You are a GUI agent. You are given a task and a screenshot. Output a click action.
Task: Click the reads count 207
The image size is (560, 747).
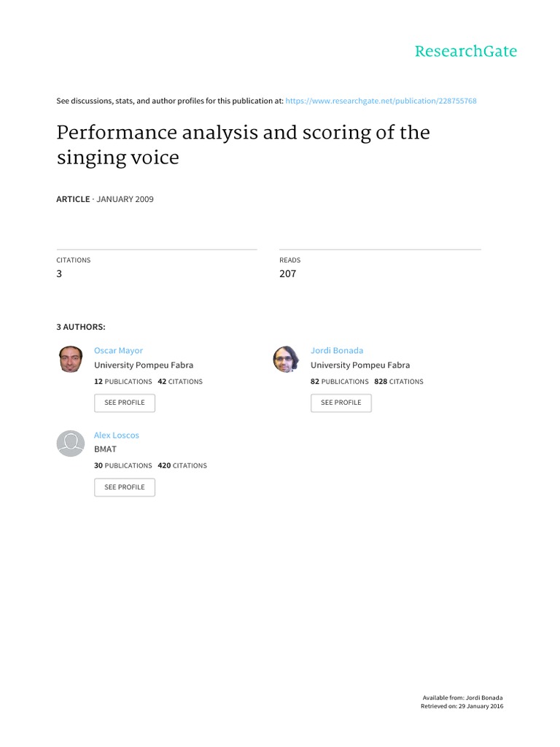tap(287, 274)
